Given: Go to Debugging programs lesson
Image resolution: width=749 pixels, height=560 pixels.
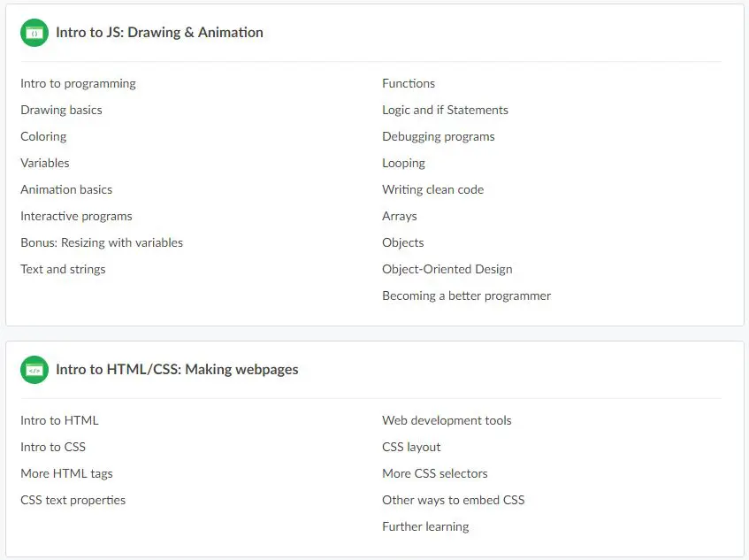Looking at the screenshot, I should [x=438, y=137].
